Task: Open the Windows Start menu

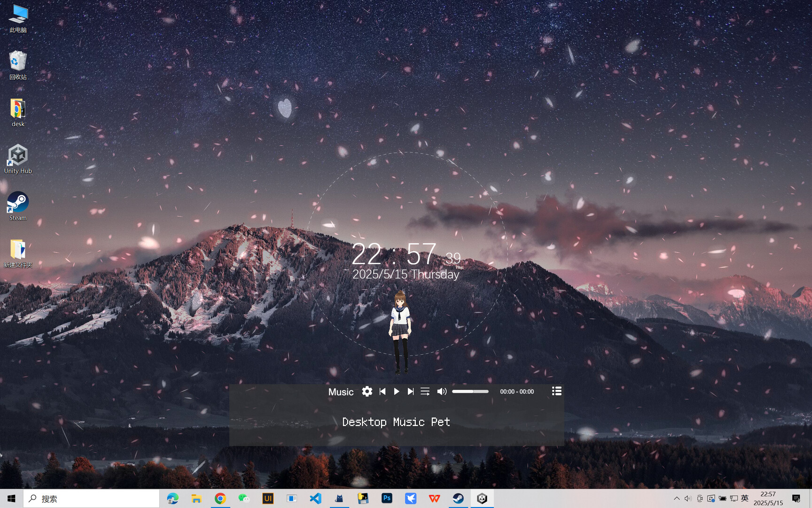Action: pyautogui.click(x=11, y=498)
